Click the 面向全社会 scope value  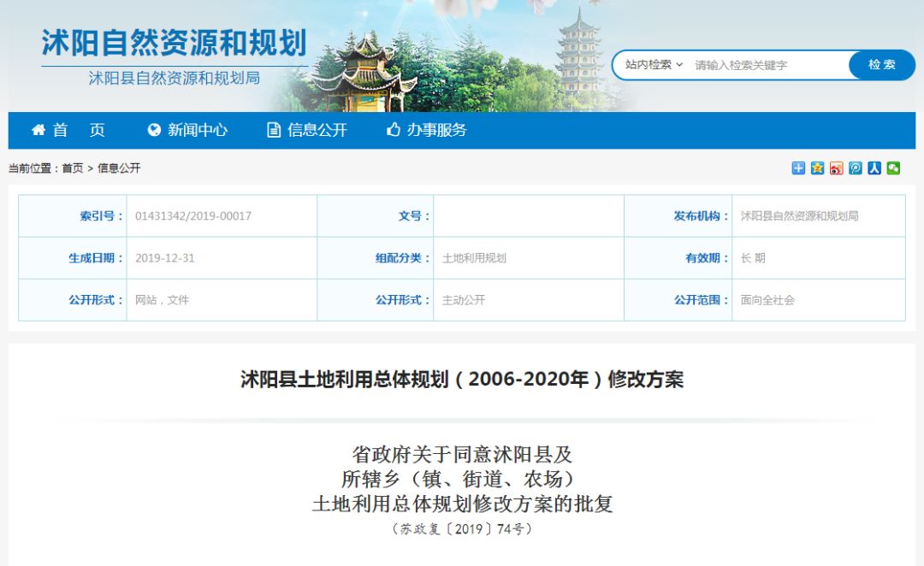point(767,300)
